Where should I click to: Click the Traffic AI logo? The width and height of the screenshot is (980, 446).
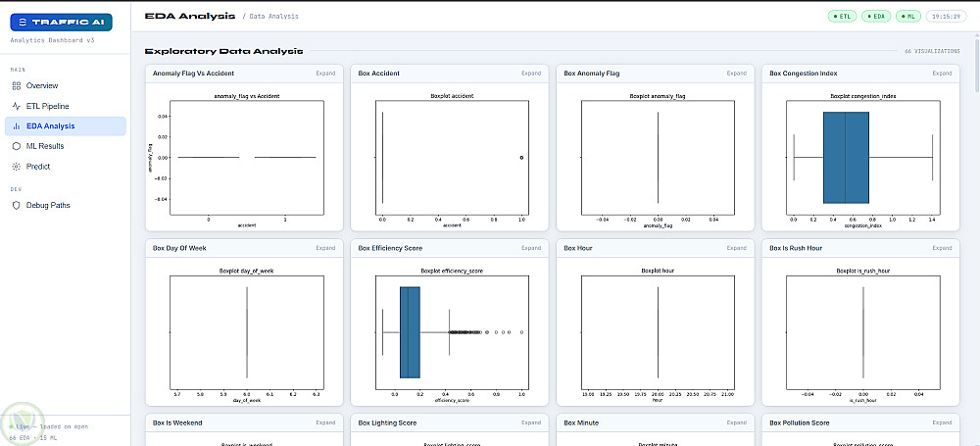[61, 23]
